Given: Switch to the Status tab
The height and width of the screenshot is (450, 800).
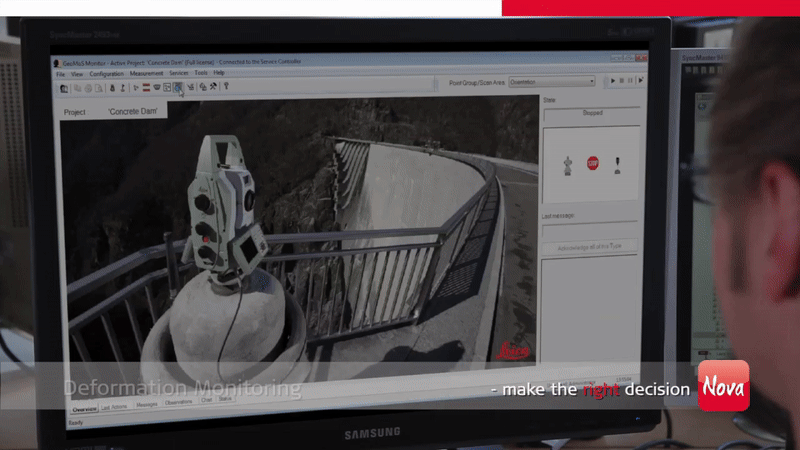Looking at the screenshot, I should coord(225,398).
